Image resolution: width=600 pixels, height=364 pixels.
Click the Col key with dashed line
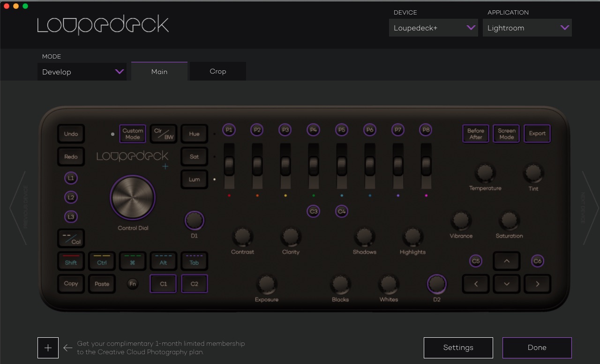click(x=71, y=238)
